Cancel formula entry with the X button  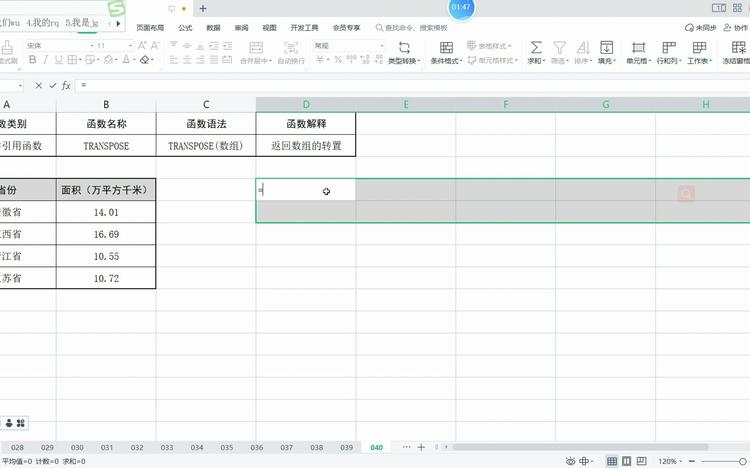coord(39,85)
